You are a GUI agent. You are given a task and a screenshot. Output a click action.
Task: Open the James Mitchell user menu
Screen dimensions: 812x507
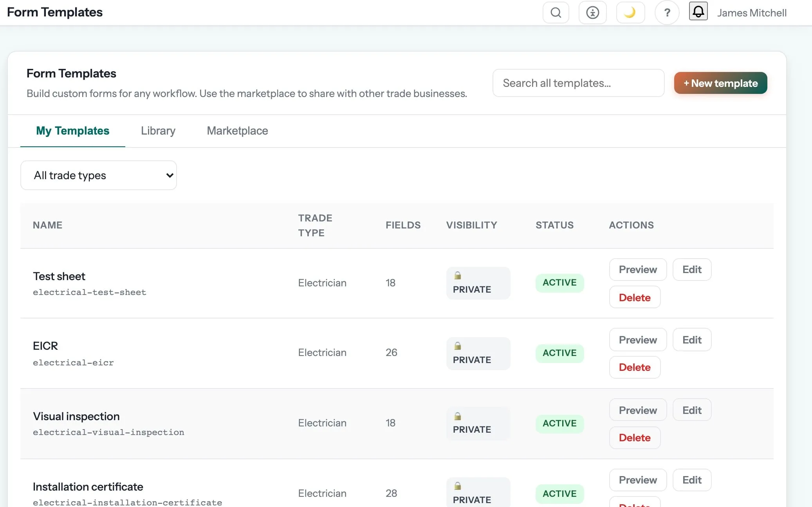pos(752,13)
